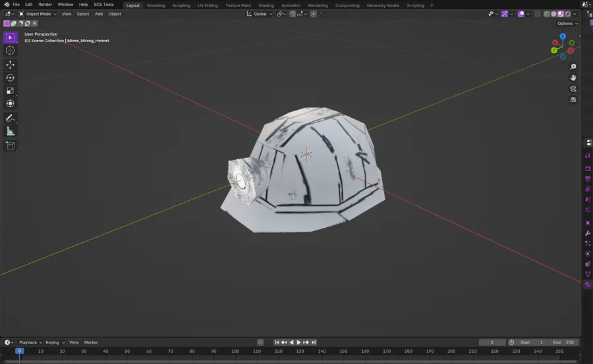Open the Object Mode dropdown
The image size is (593, 364).
(x=38, y=14)
